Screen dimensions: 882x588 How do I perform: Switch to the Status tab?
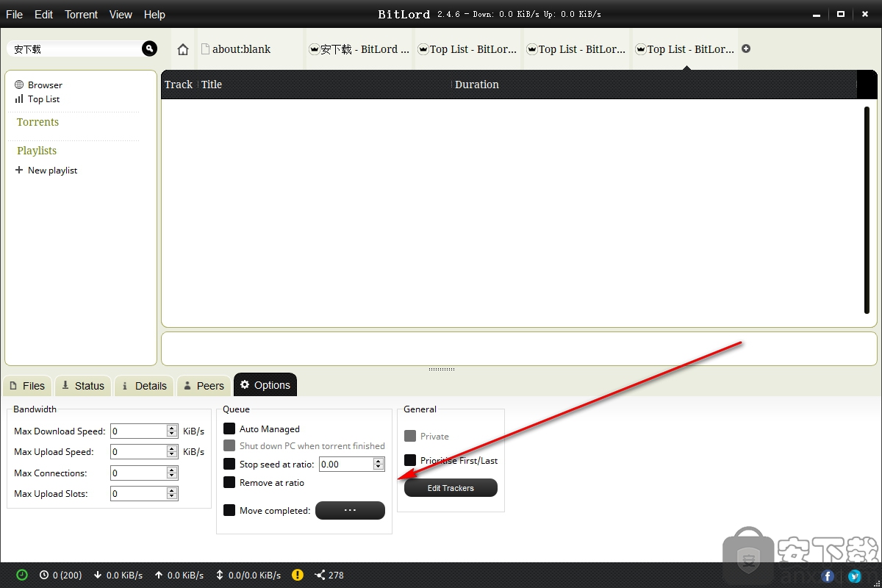[x=83, y=386]
